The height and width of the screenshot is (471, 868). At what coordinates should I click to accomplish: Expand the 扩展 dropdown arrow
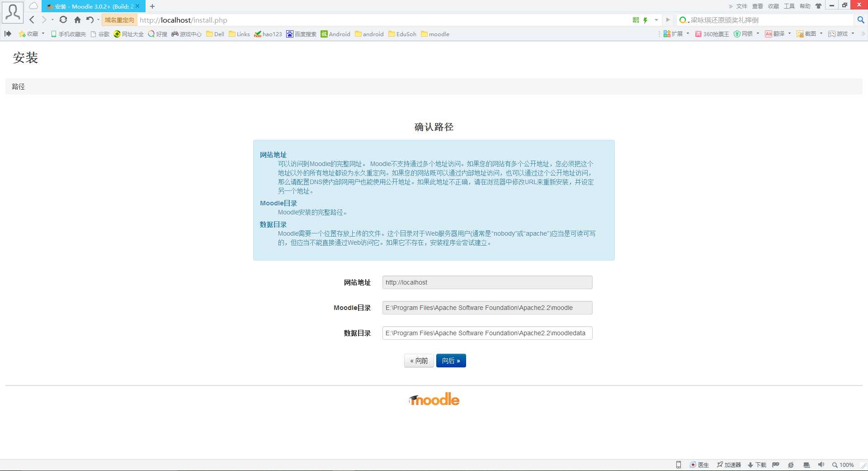pos(688,33)
